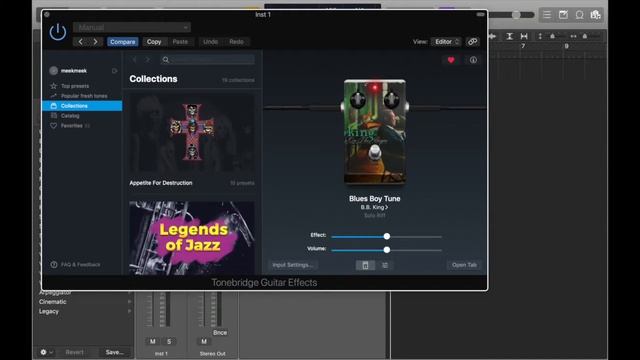Go to next plugin setting arrow

point(96,42)
